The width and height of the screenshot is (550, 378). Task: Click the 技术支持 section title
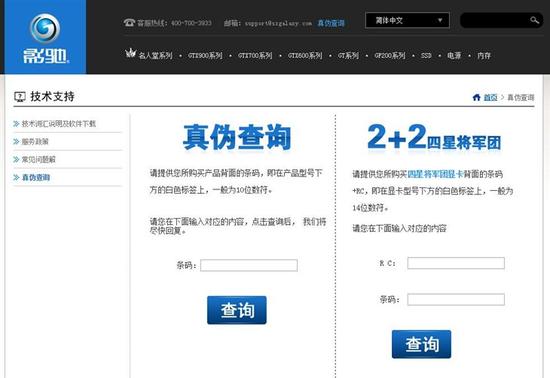52,96
